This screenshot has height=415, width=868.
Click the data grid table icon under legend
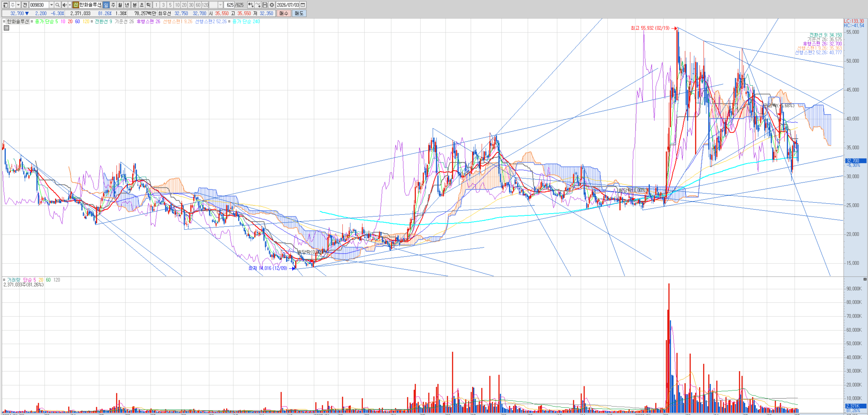[6, 28]
